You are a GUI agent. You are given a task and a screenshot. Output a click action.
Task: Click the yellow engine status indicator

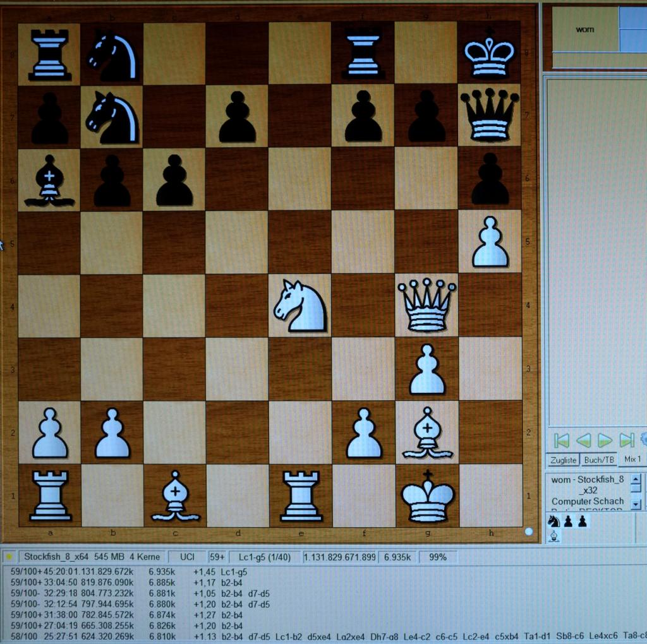(9, 557)
